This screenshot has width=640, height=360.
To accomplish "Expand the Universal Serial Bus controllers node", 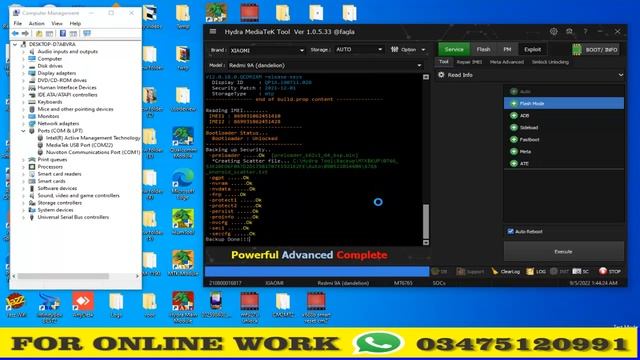I will [x=24, y=217].
